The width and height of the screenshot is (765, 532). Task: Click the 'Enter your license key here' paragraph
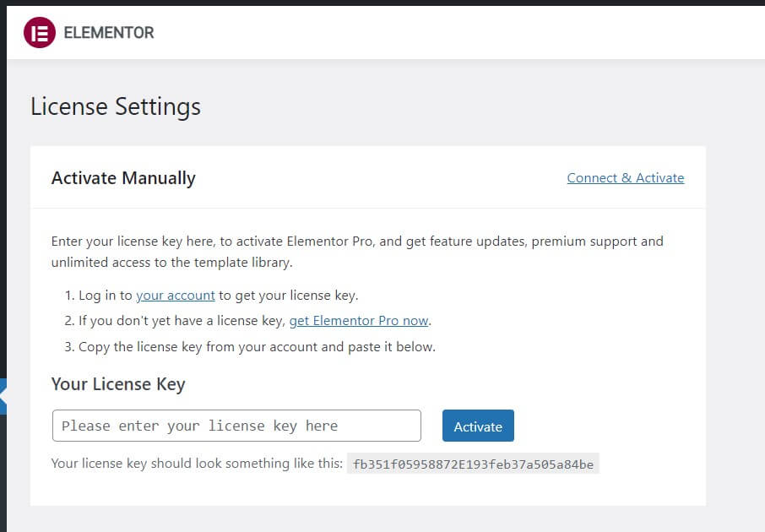pos(357,252)
